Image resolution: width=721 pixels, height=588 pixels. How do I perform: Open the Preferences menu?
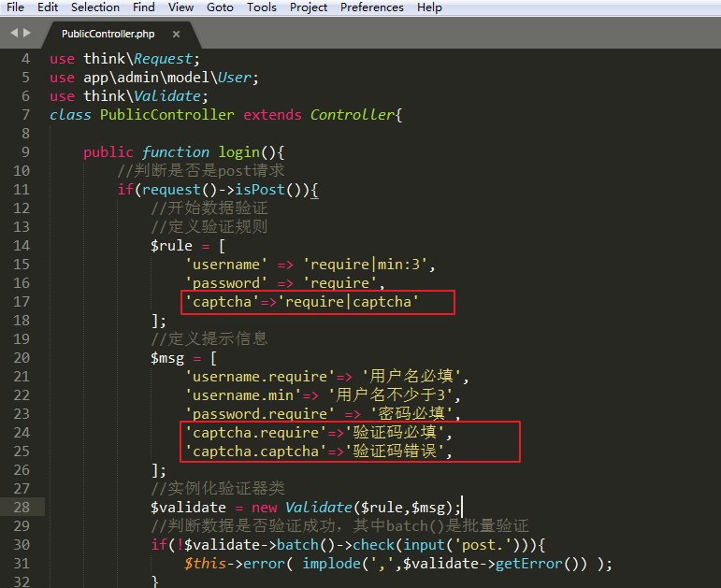[372, 7]
